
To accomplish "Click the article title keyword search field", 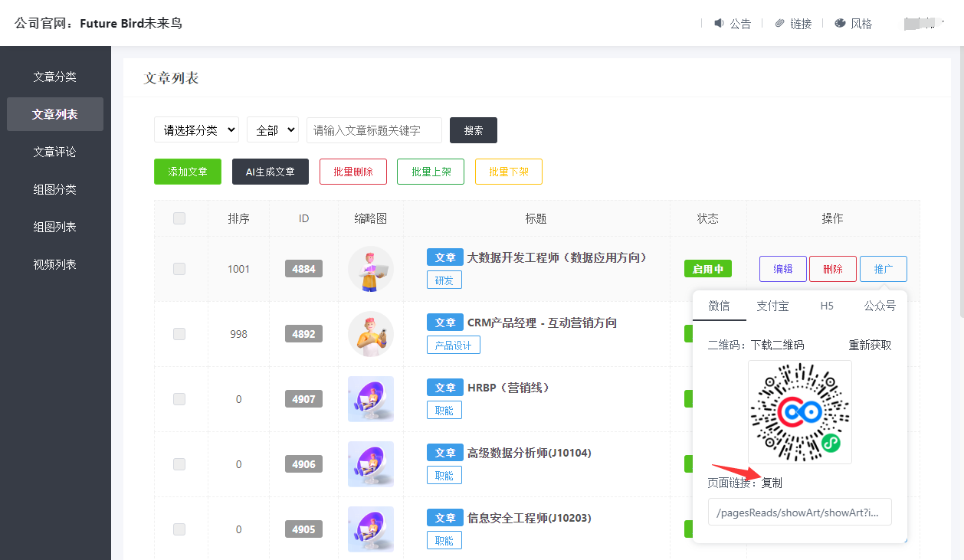I will coord(374,130).
